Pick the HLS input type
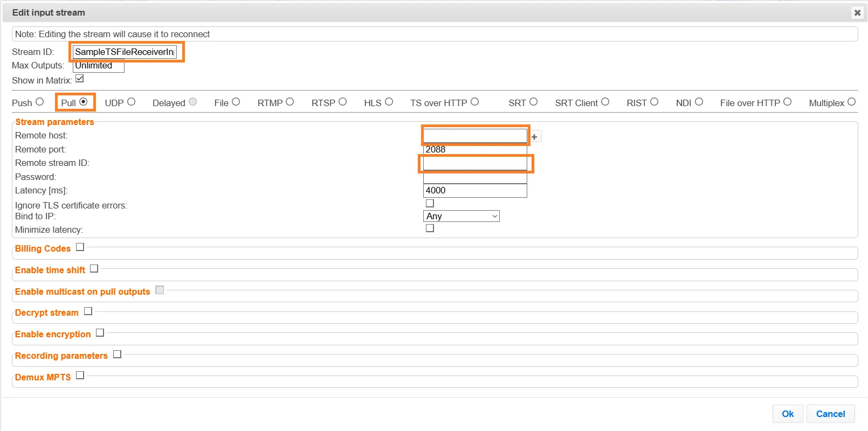 click(x=389, y=102)
